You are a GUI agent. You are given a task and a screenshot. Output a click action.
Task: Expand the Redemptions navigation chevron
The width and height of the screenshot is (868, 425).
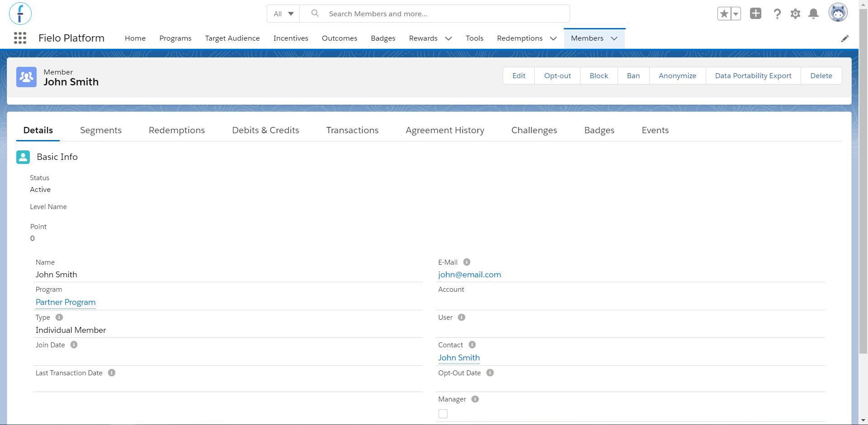click(x=553, y=38)
